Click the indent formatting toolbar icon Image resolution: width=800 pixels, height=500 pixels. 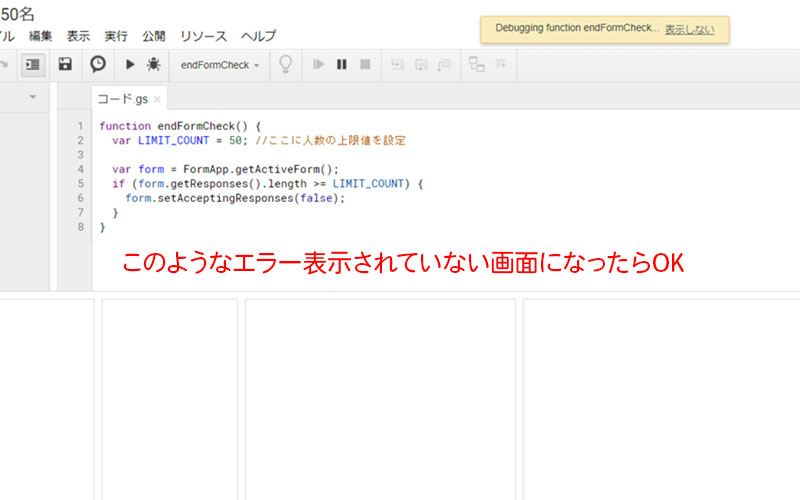(33, 65)
